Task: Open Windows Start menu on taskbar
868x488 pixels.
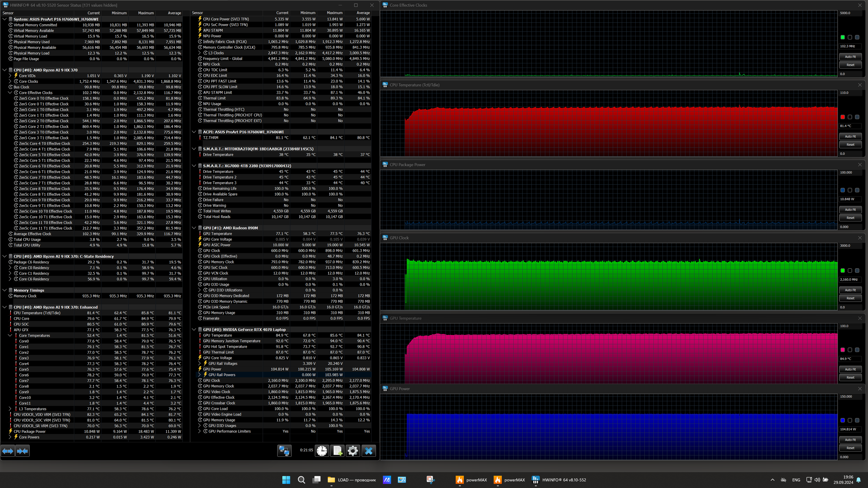Action: point(286,480)
